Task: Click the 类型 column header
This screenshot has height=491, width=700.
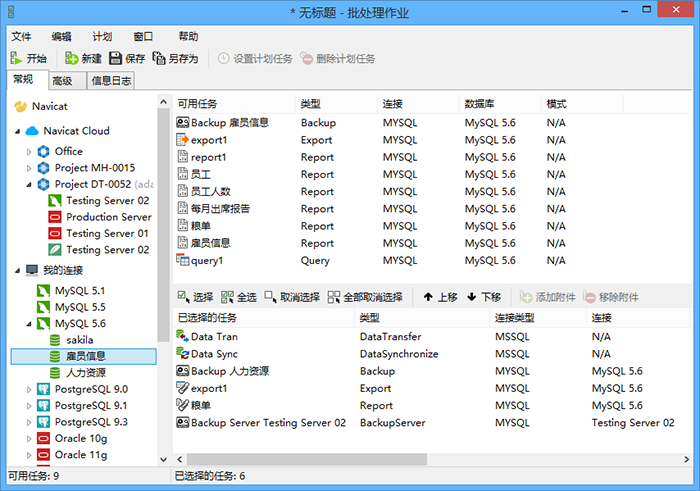Action: pos(310,104)
